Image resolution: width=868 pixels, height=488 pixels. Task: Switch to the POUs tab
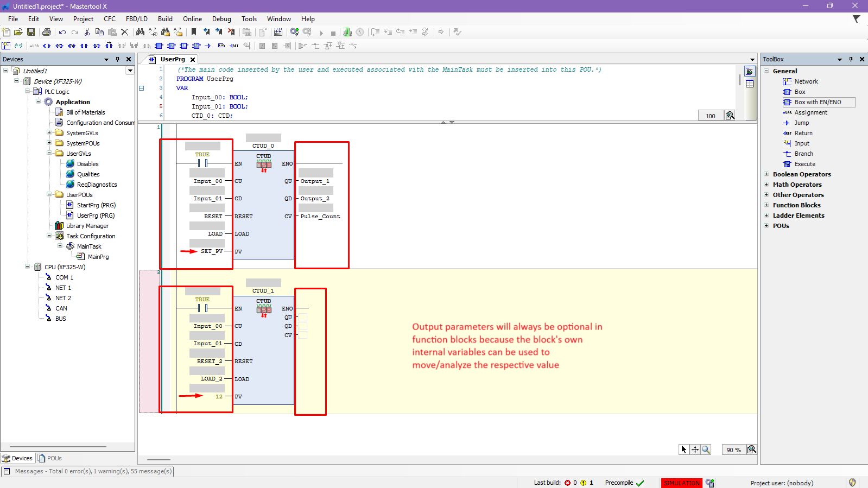(50, 458)
